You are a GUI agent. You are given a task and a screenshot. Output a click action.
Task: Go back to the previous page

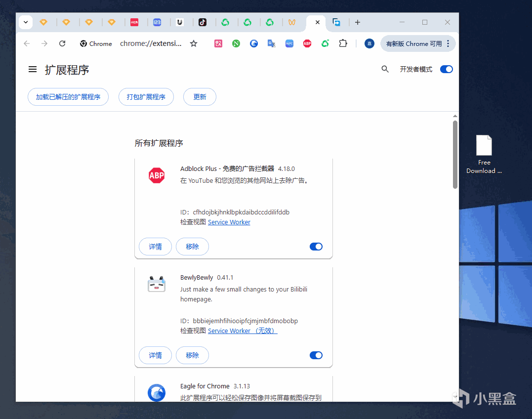pyautogui.click(x=27, y=43)
